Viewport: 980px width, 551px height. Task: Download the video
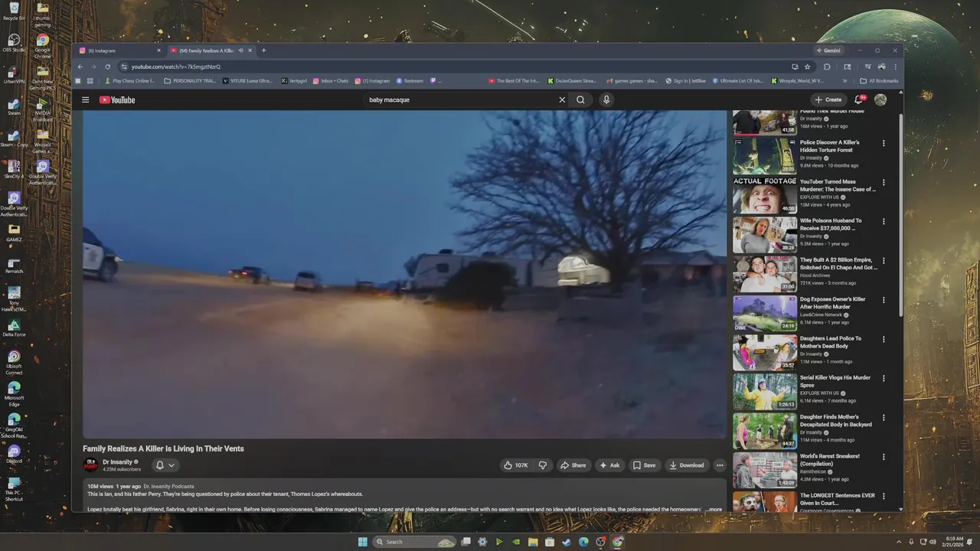[686, 465]
